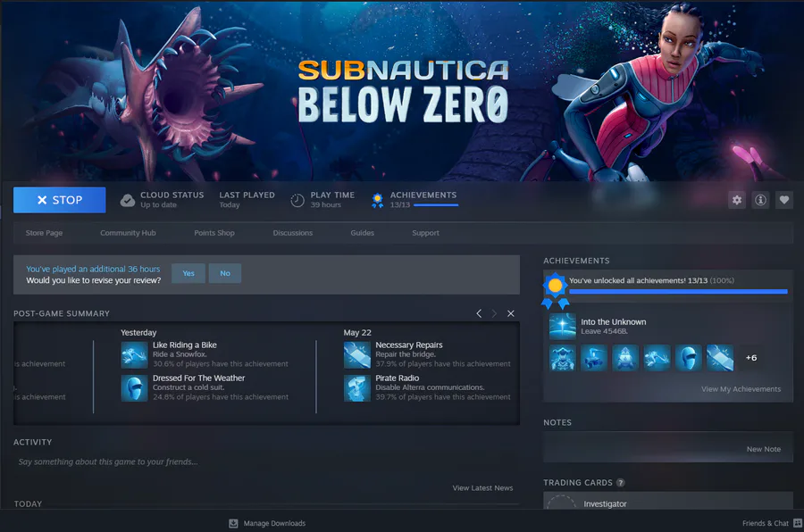Open the Community Hub tab

tap(128, 233)
